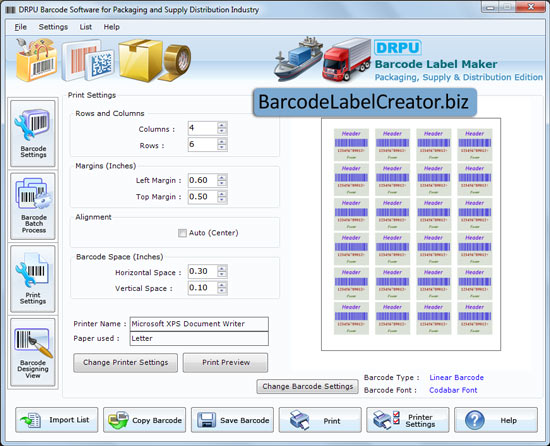Increase Left Margin with up arrow
The image size is (550, 446).
[222, 177]
